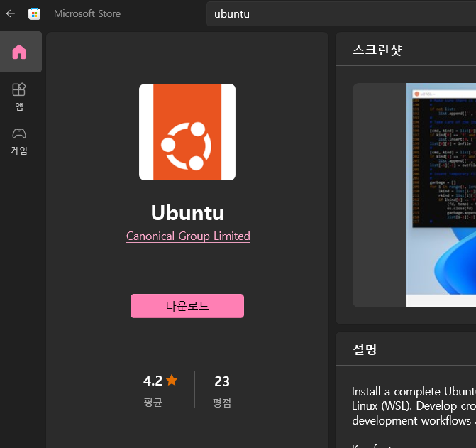Click the 4.2 average rating star
476x448 pixels.
pyautogui.click(x=172, y=380)
